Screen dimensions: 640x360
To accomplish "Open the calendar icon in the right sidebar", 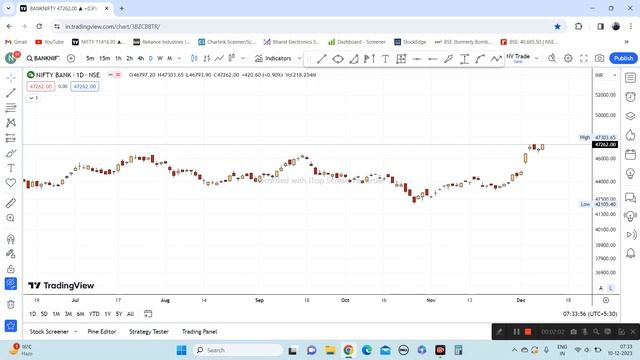I will [x=631, y=154].
